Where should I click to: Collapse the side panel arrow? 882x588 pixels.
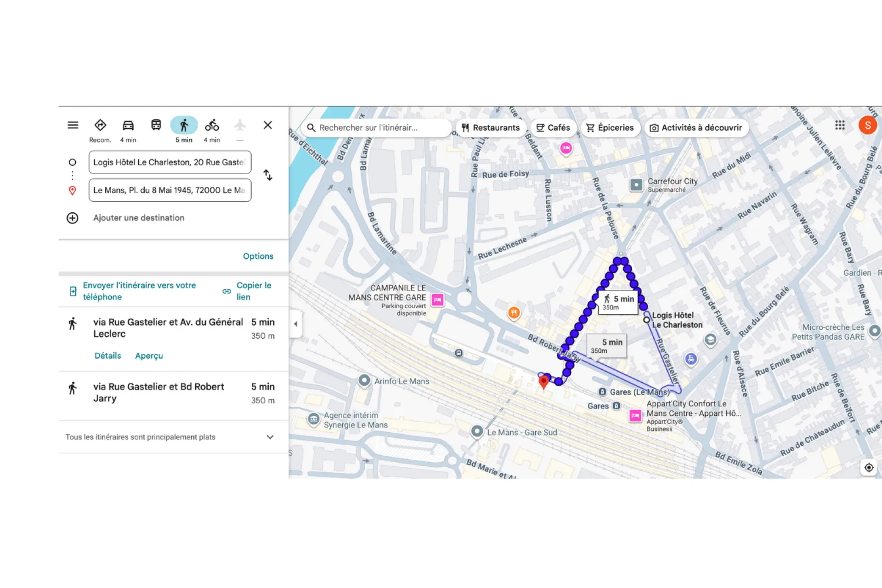(296, 324)
